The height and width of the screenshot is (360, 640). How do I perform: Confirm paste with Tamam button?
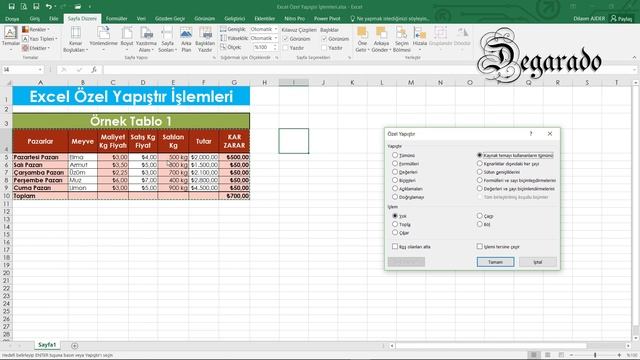pos(495,262)
